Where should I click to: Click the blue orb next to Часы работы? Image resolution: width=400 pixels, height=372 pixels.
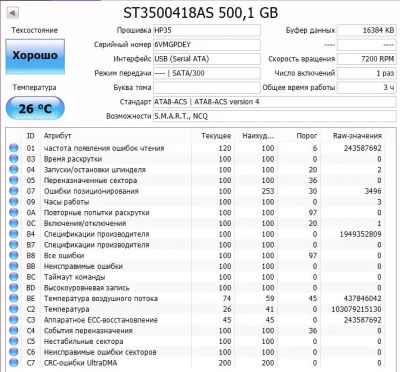[x=14, y=202]
